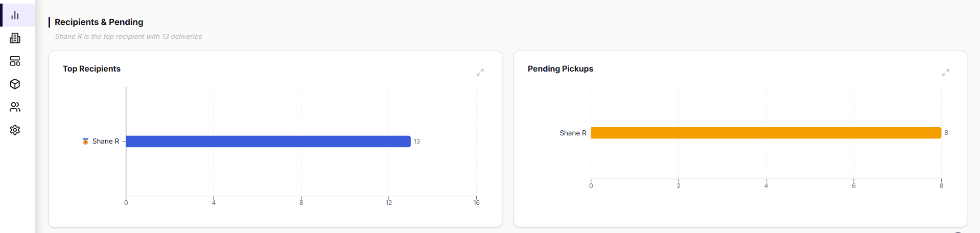980x233 pixels.
Task: Select the orange Shane R pending bar
Action: (766, 133)
